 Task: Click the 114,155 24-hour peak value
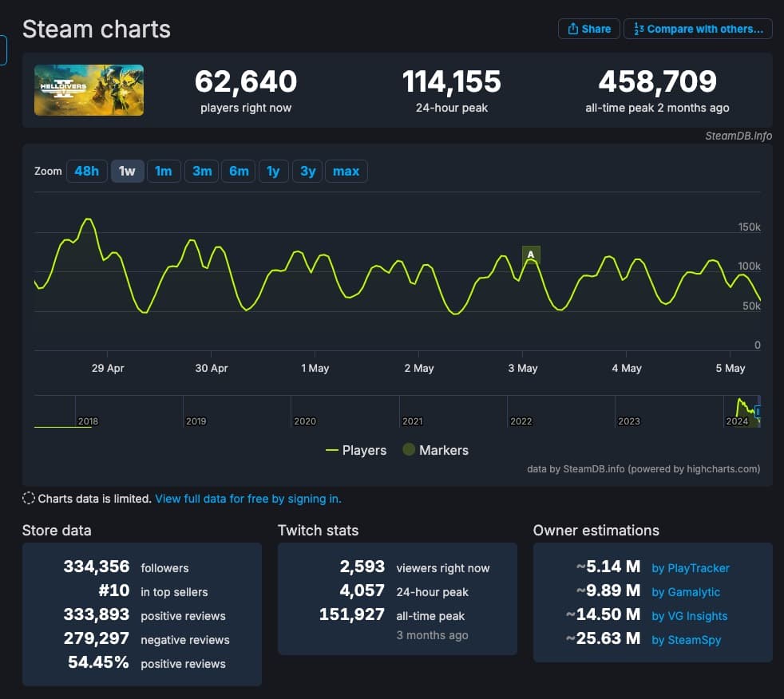point(452,81)
